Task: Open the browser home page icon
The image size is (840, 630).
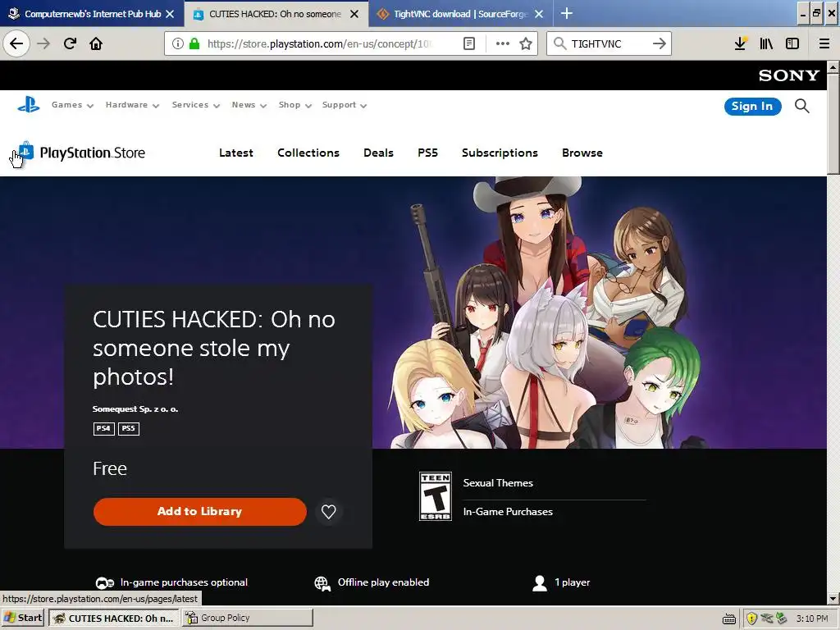Action: pyautogui.click(x=96, y=43)
